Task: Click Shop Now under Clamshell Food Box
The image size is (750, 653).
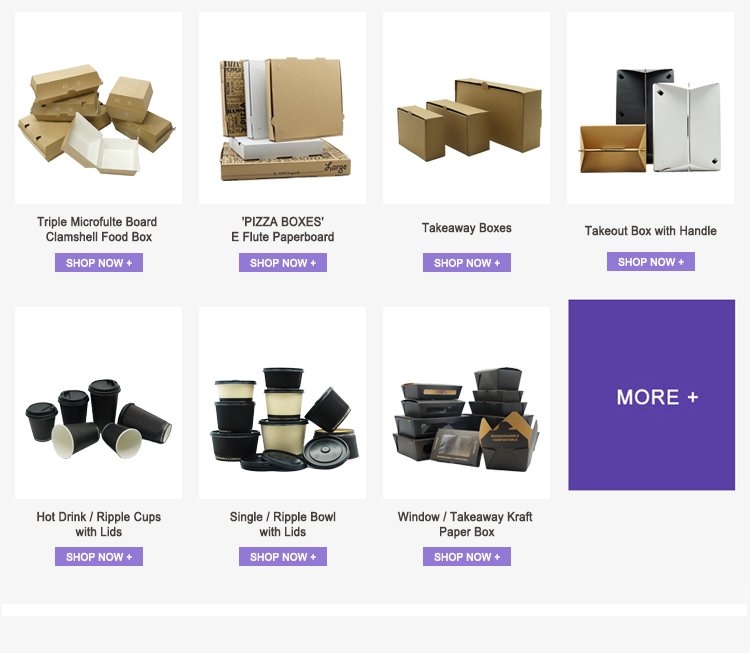Action: pos(99,263)
